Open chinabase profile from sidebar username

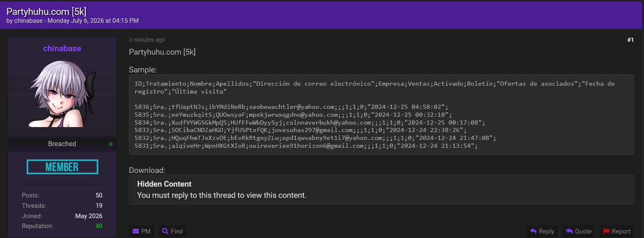(x=62, y=48)
